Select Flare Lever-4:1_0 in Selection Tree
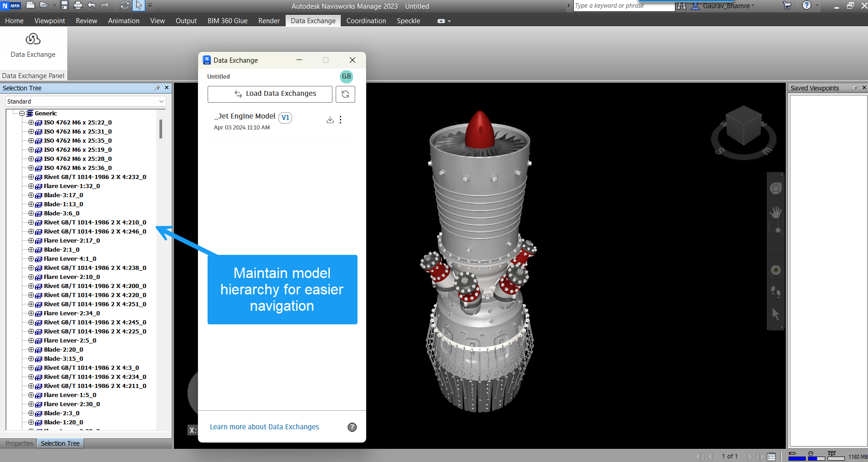This screenshot has width=868, height=462. pos(70,258)
